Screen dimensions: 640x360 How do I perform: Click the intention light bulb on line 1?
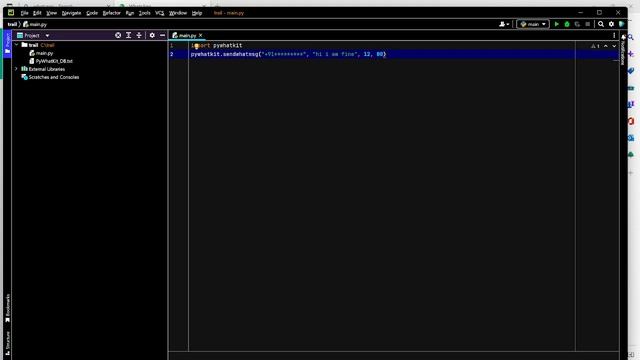click(x=196, y=46)
